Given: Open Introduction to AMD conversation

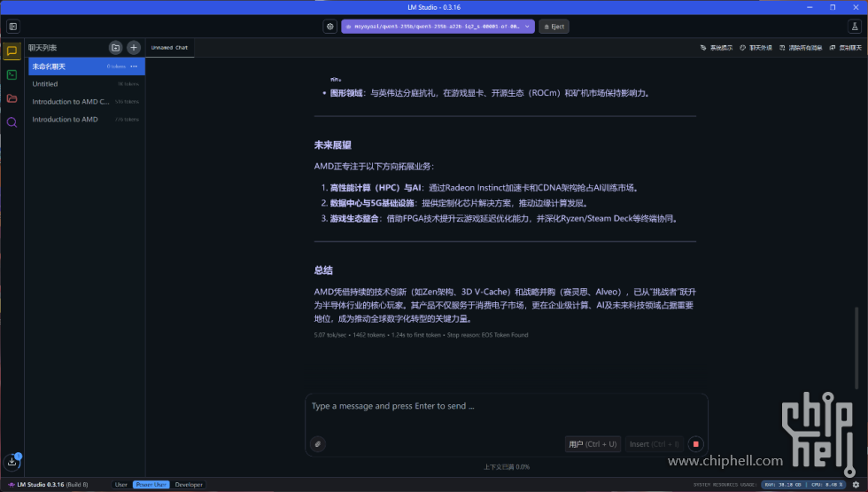Looking at the screenshot, I should click(x=87, y=120).
